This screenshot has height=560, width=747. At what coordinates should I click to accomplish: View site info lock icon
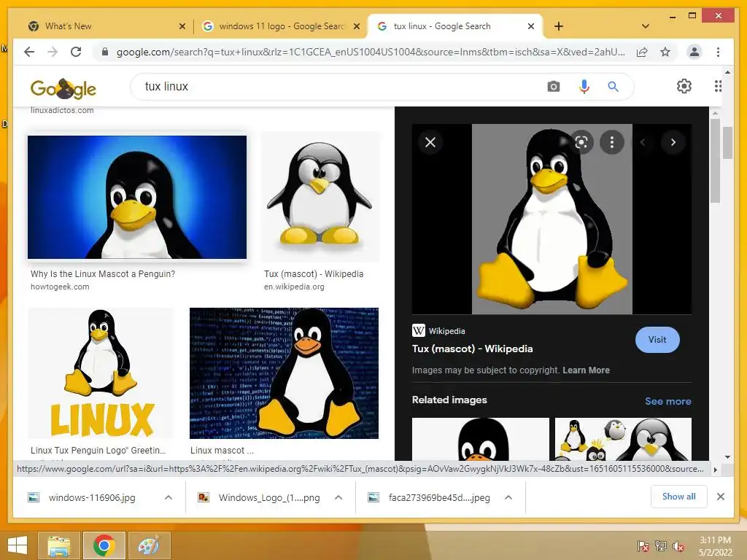coord(105,52)
